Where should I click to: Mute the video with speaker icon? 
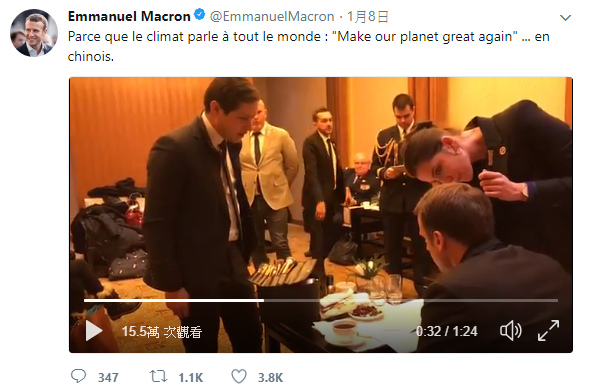click(x=511, y=331)
